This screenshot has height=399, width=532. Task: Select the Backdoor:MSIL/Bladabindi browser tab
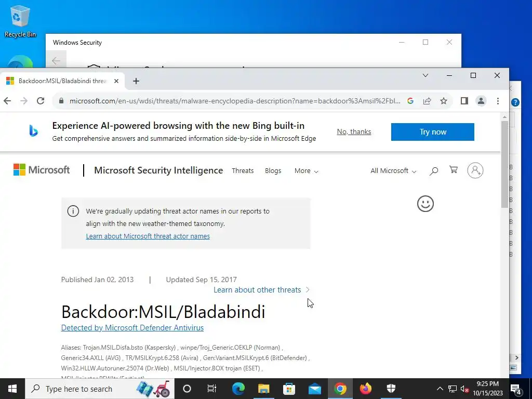62,81
